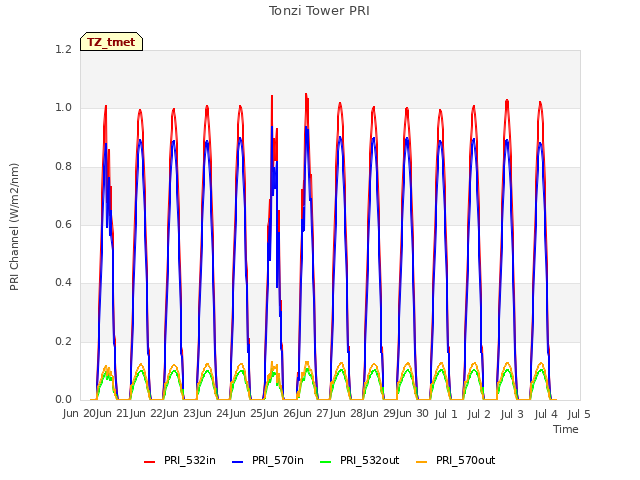Click the PRI_532out legend entry

click(360, 461)
